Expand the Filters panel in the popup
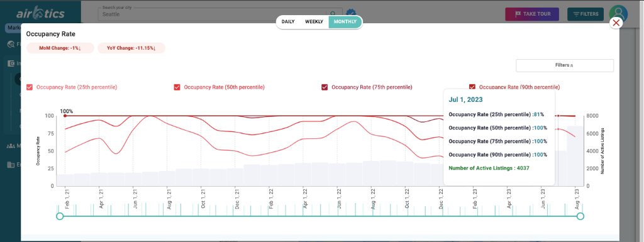This screenshot has width=644, height=242. tap(565, 65)
